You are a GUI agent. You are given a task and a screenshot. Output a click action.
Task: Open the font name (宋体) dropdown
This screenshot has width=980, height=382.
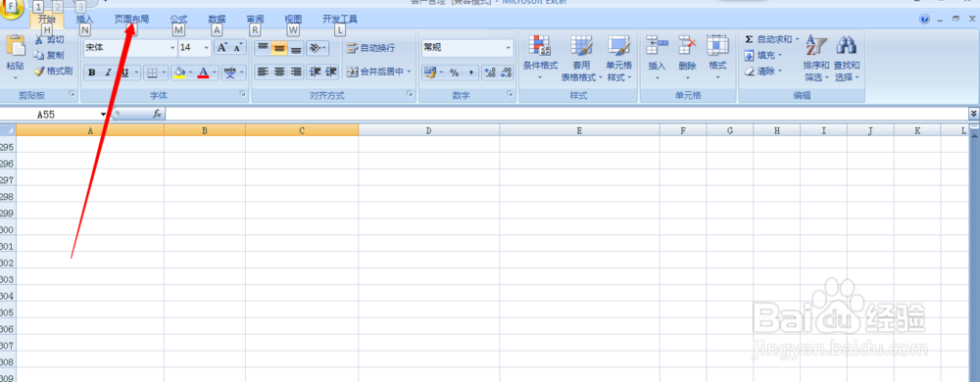[x=173, y=47]
